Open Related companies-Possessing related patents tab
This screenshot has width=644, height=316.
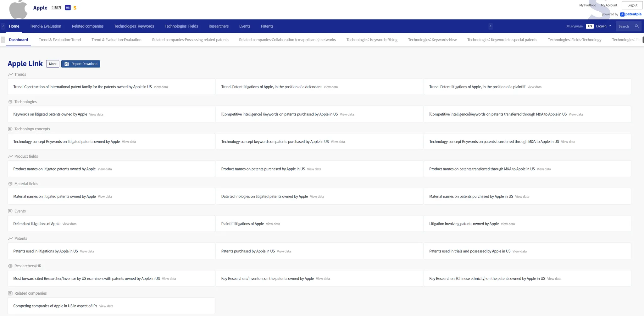190,40
